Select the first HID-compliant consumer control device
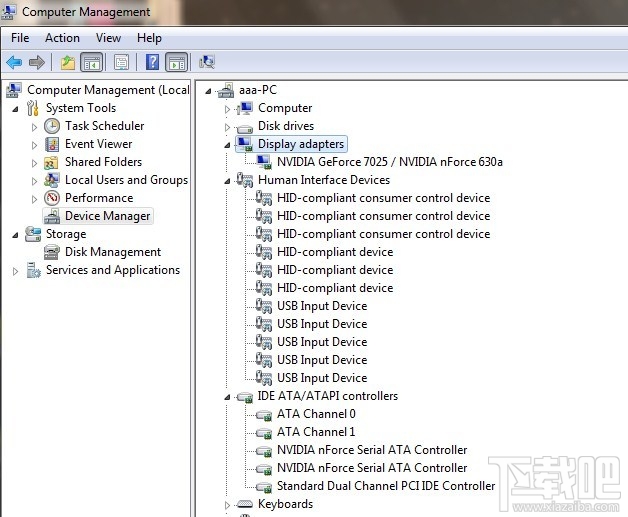This screenshot has width=628, height=517. 383,198
